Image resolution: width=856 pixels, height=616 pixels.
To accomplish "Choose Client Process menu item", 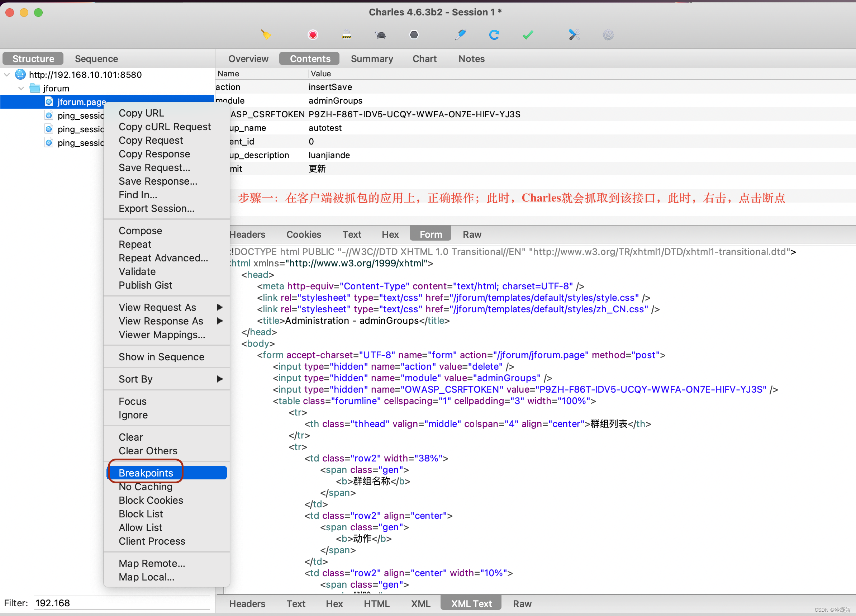I will [166, 541].
